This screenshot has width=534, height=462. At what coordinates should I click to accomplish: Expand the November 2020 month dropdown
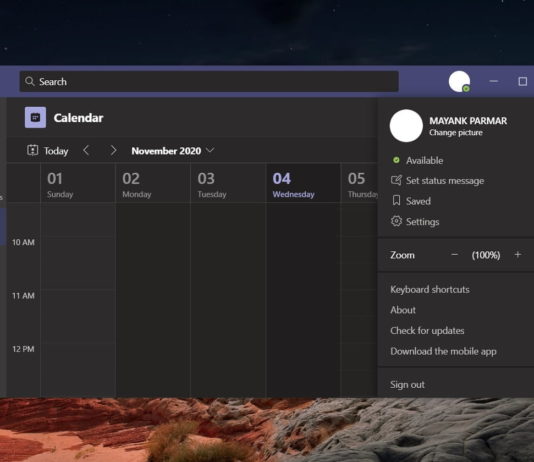tap(210, 150)
